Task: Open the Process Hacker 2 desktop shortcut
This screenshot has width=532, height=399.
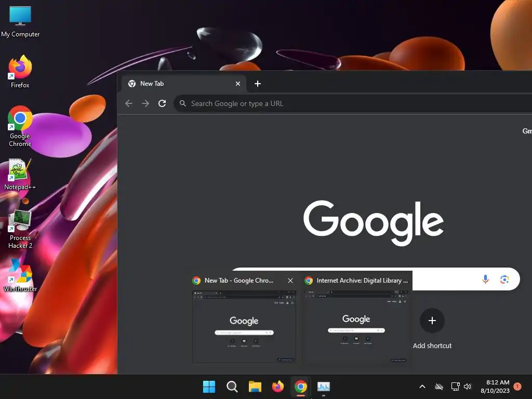Action: point(20,229)
